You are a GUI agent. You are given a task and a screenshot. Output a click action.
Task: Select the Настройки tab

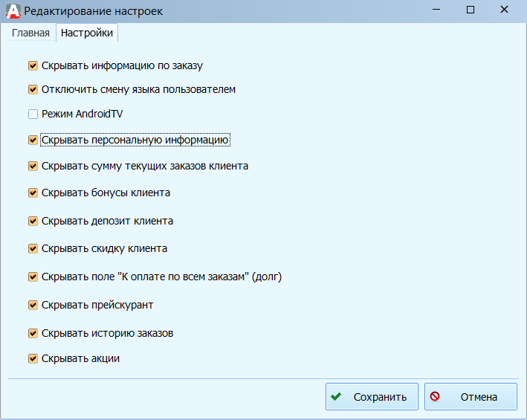click(x=87, y=33)
